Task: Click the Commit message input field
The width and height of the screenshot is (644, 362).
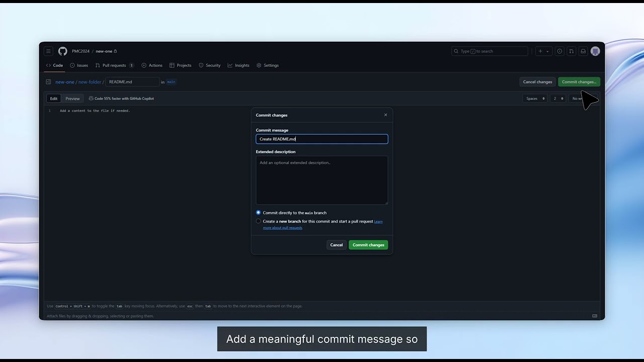Action: pyautogui.click(x=322, y=139)
